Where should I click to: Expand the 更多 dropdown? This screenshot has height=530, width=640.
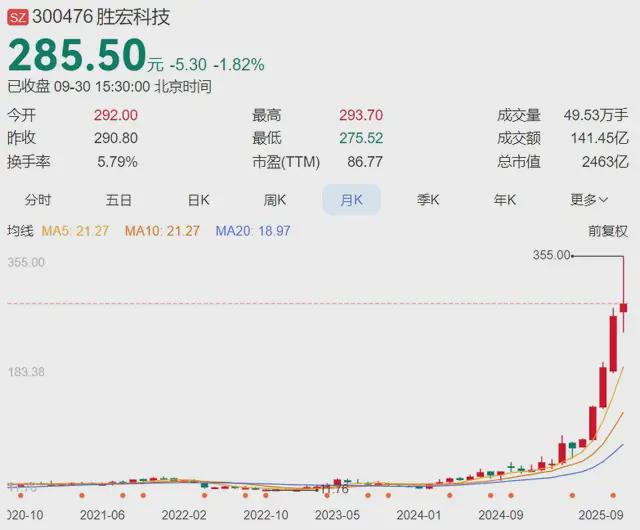[x=589, y=200]
